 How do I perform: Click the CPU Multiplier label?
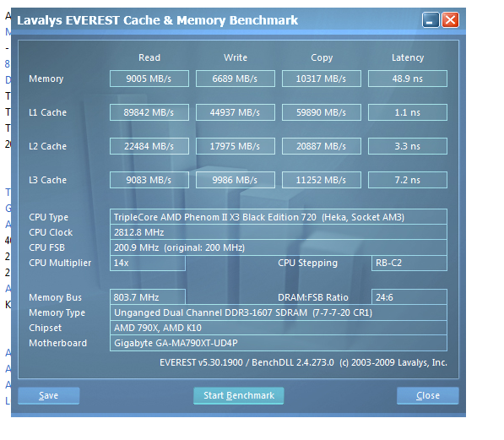point(60,263)
